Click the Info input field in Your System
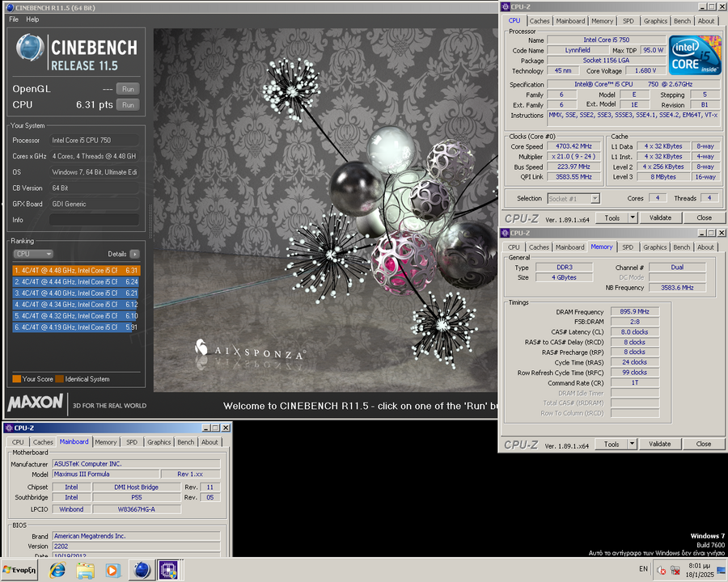This screenshot has height=582, width=728. 95,220
